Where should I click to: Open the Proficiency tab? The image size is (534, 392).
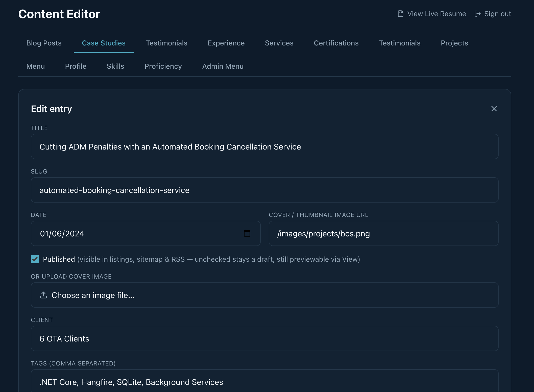163,66
